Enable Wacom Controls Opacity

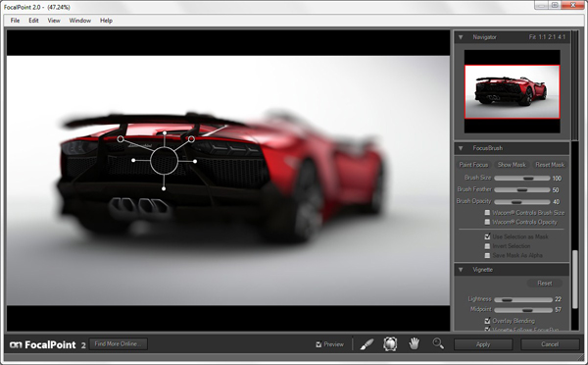tap(487, 222)
